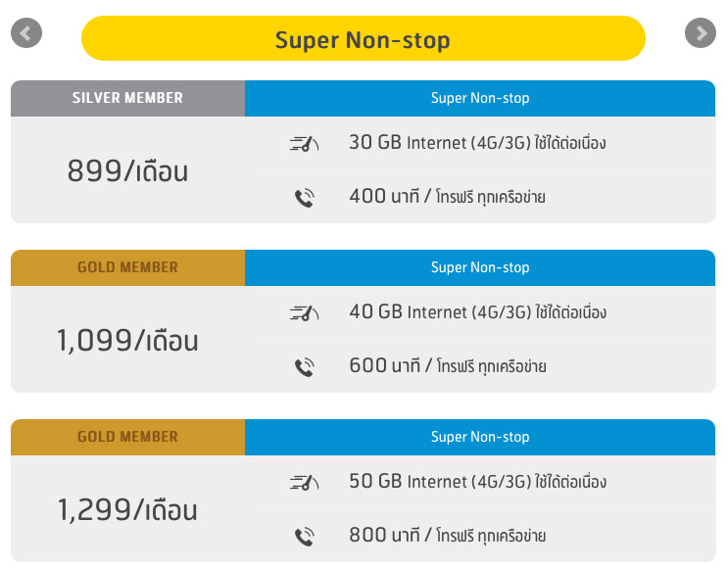Select the yellow Super Non-stop title banner
Image resolution: width=728 pixels, height=569 pixels.
[x=364, y=38]
